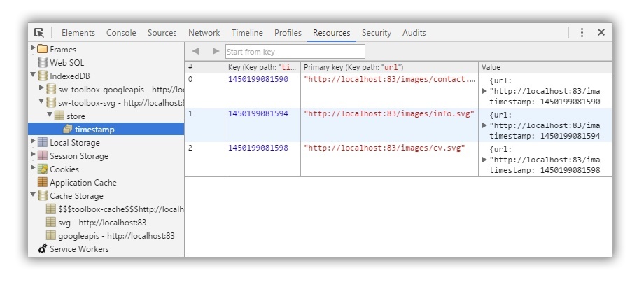
Task: Click the $$$toolbox-cache$$$ table icon
Action: coord(51,209)
